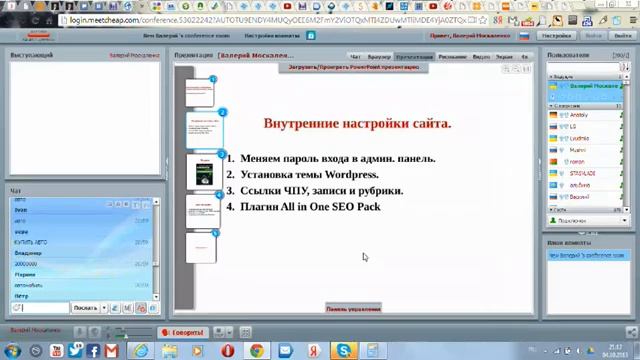Click the red icon in chat toolbar
Viewport: 640px width, 360px height.
tap(141, 308)
